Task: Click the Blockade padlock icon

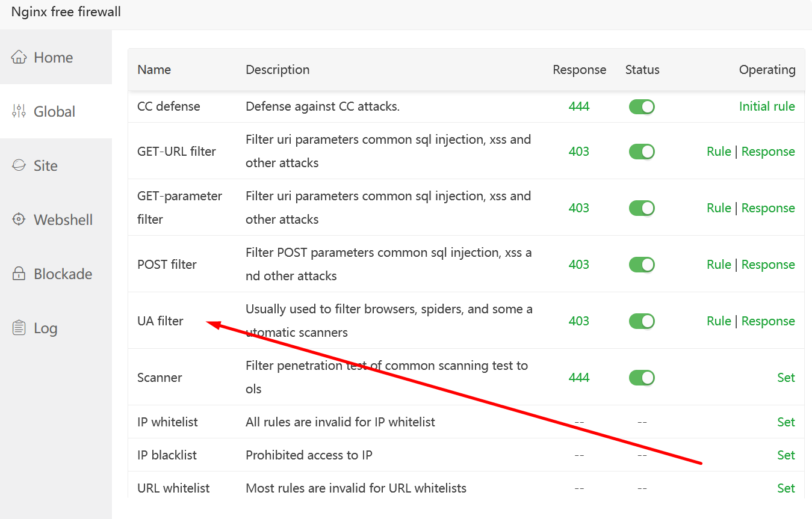Action: pyautogui.click(x=19, y=274)
